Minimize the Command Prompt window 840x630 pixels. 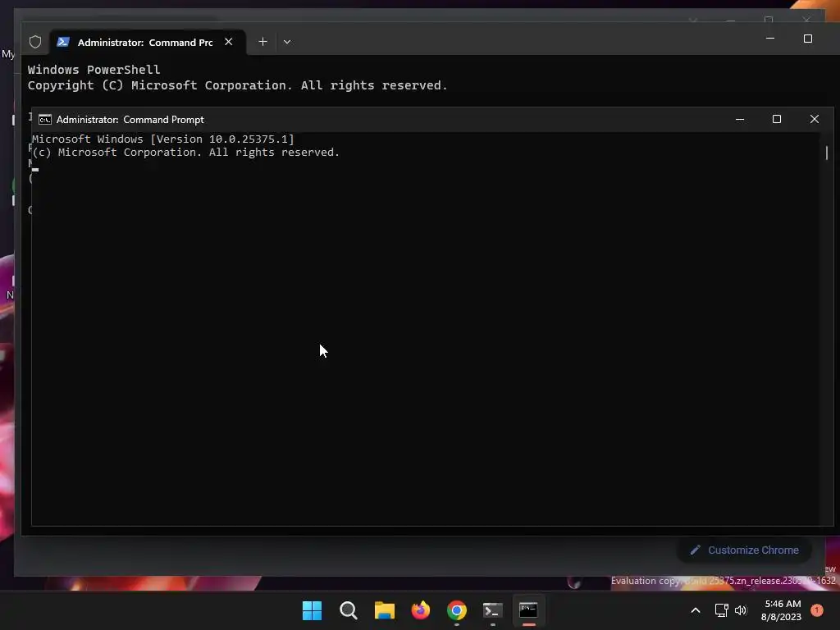(x=740, y=120)
